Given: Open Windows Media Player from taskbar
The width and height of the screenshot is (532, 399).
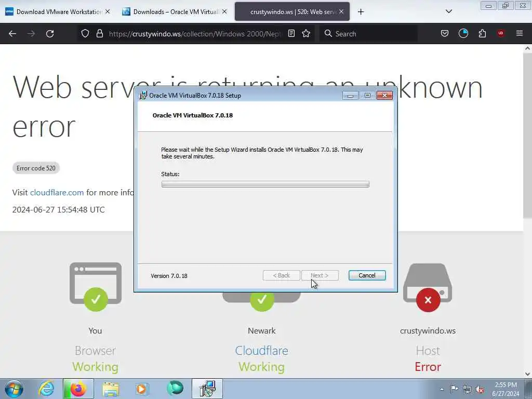Looking at the screenshot, I should [x=142, y=389].
